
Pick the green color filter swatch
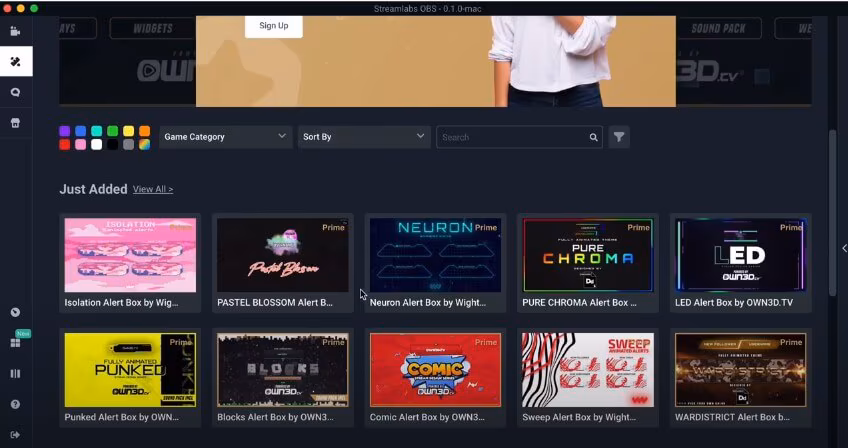click(x=112, y=131)
